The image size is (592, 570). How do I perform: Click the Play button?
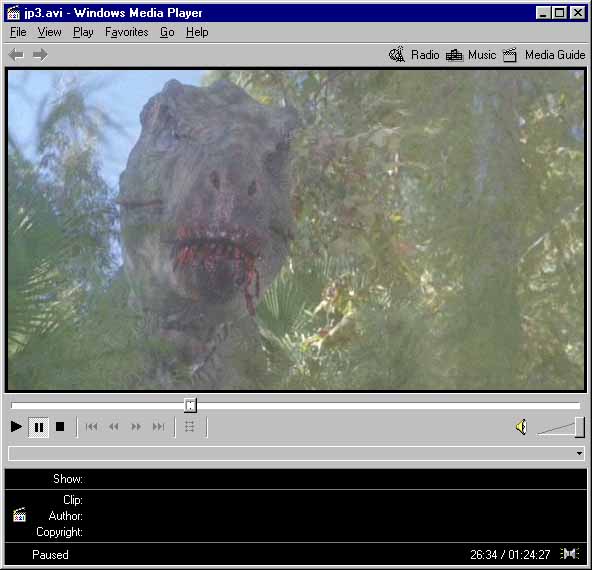[16, 427]
